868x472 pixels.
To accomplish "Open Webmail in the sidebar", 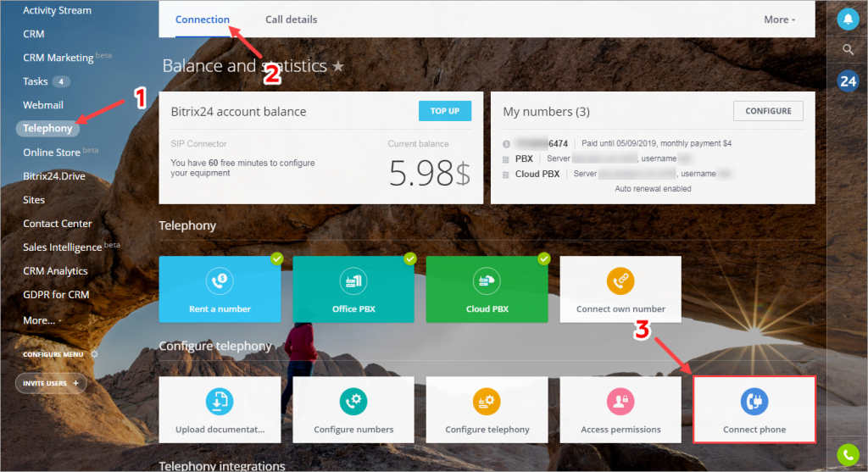I will (x=42, y=104).
